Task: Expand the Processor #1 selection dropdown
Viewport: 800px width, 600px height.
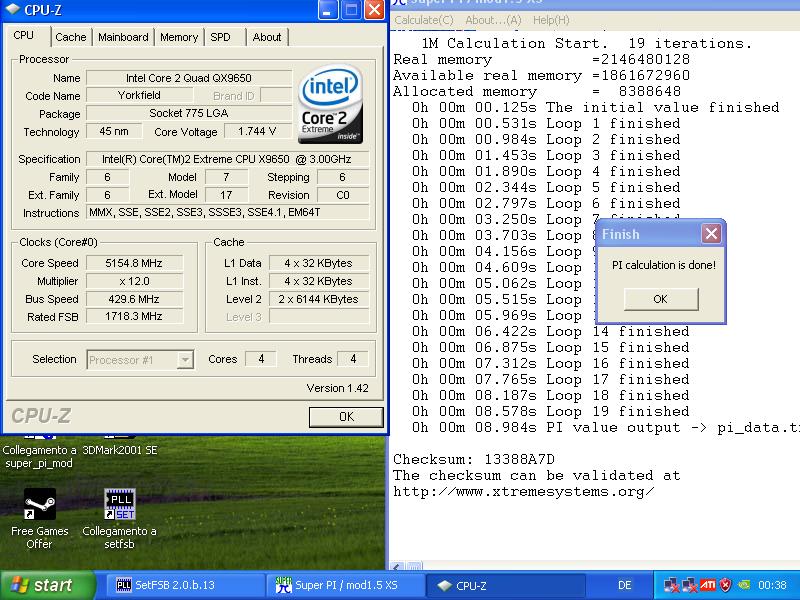Action: click(185, 360)
